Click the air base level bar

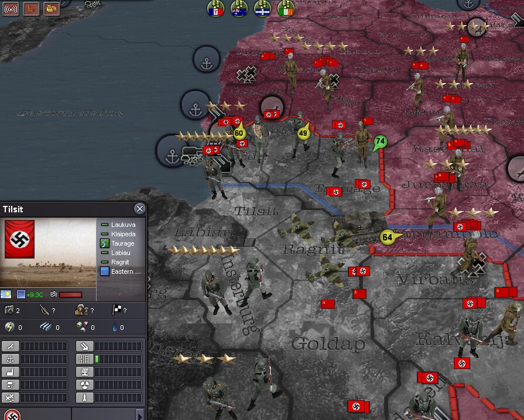(x=44, y=346)
